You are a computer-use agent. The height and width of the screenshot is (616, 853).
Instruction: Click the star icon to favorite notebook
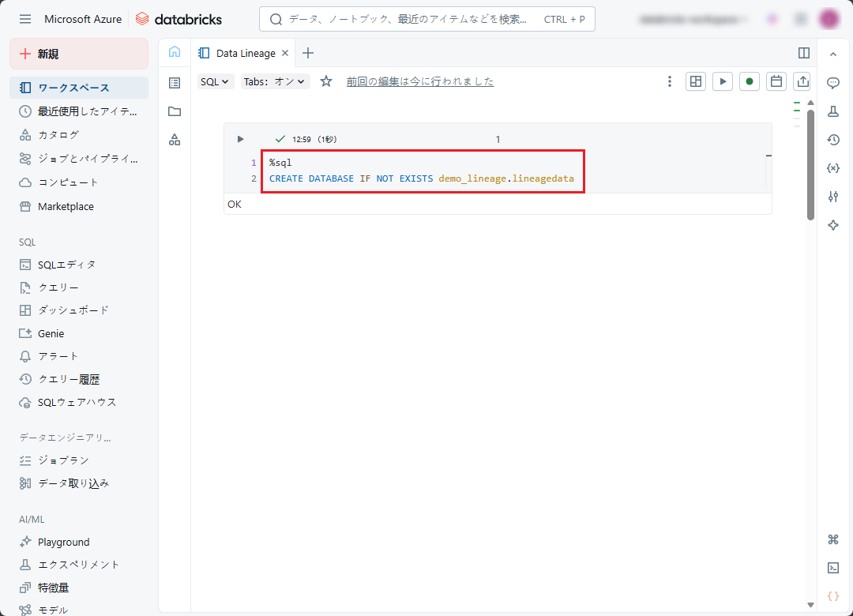click(326, 81)
